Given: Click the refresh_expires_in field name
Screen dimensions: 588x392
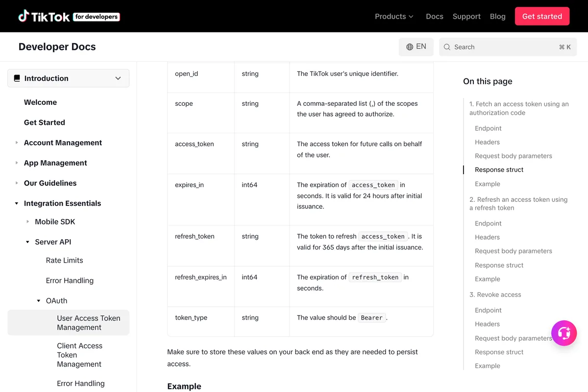Looking at the screenshot, I should (x=201, y=277).
